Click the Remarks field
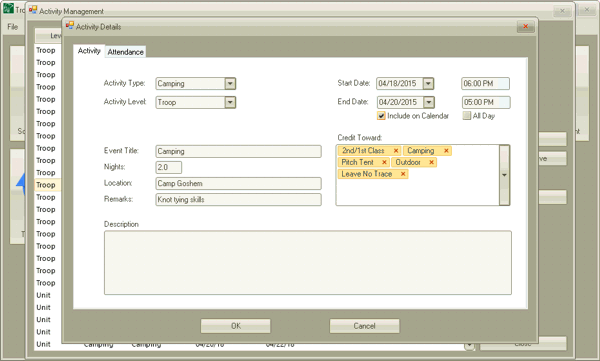Screen dimensions: 600x361 (238, 199)
